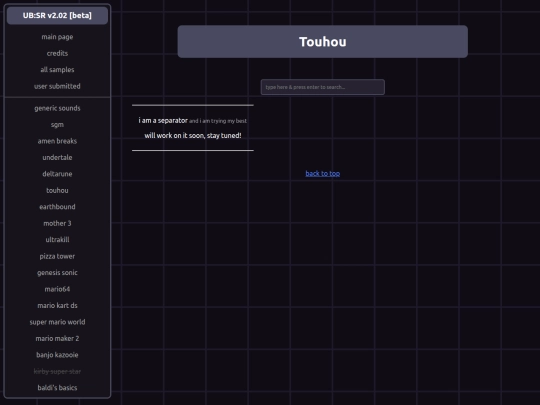Select generic sounds category
Image resolution: width=540 pixels, height=405 pixels.
(x=57, y=108)
